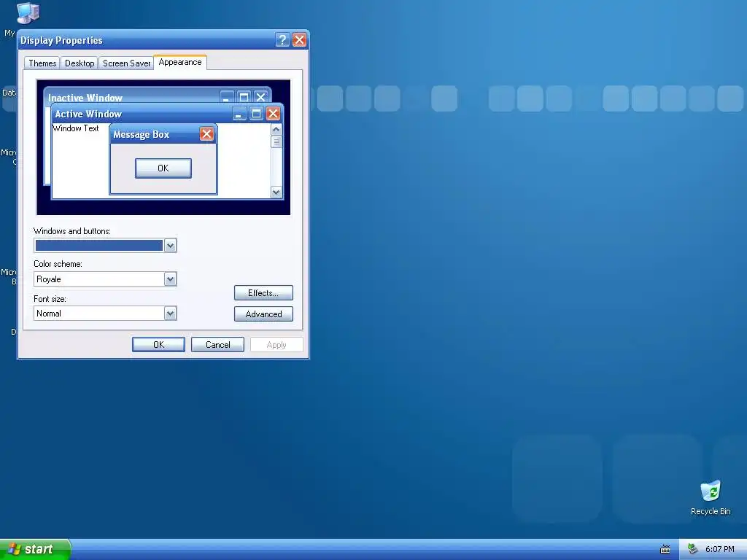Click preview scrollbar down arrow

pyautogui.click(x=276, y=192)
